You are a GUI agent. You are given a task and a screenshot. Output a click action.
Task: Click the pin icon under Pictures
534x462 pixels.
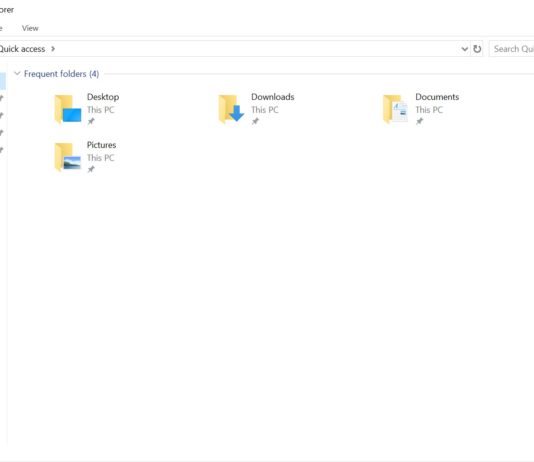tap(91, 169)
